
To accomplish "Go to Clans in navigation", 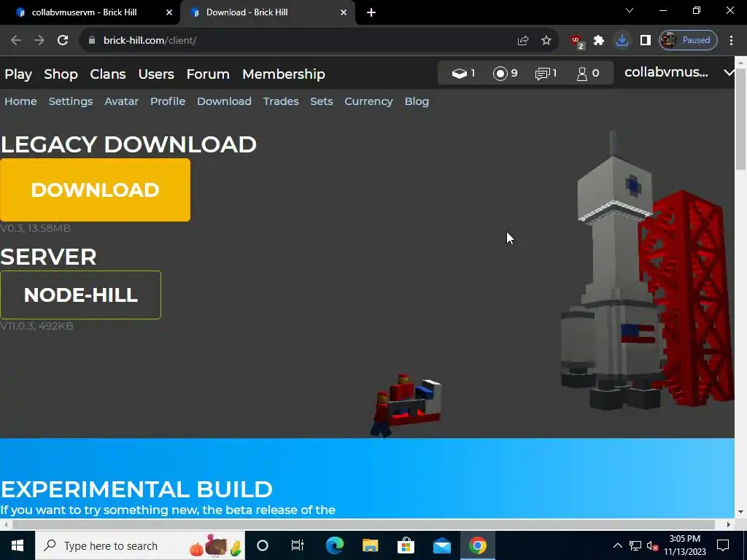I will coord(108,74).
